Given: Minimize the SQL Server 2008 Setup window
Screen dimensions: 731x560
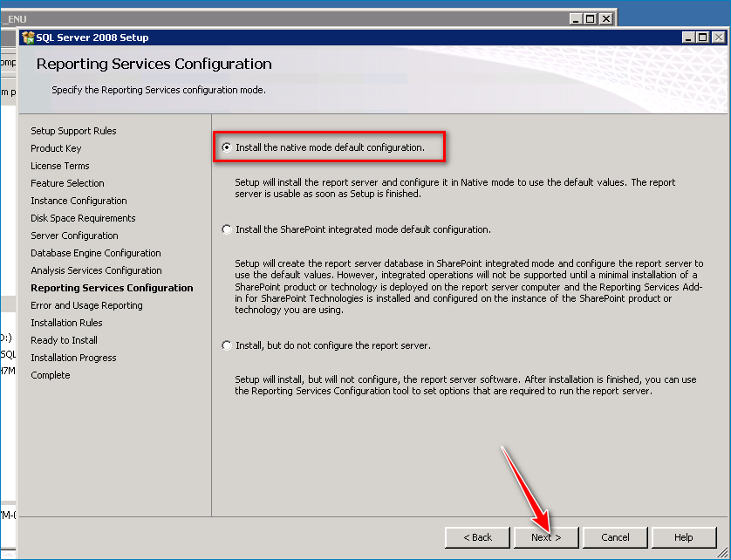Looking at the screenshot, I should (688, 38).
